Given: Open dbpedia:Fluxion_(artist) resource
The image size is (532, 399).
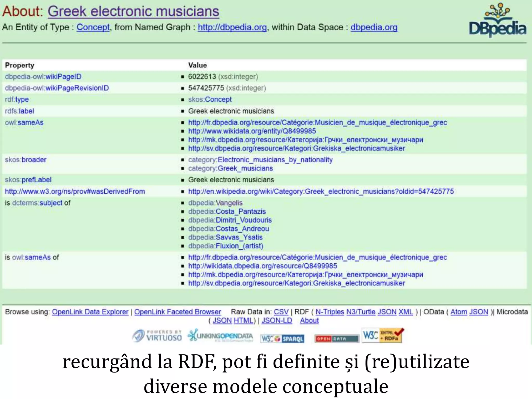Looking at the screenshot, I should pyautogui.click(x=226, y=246).
